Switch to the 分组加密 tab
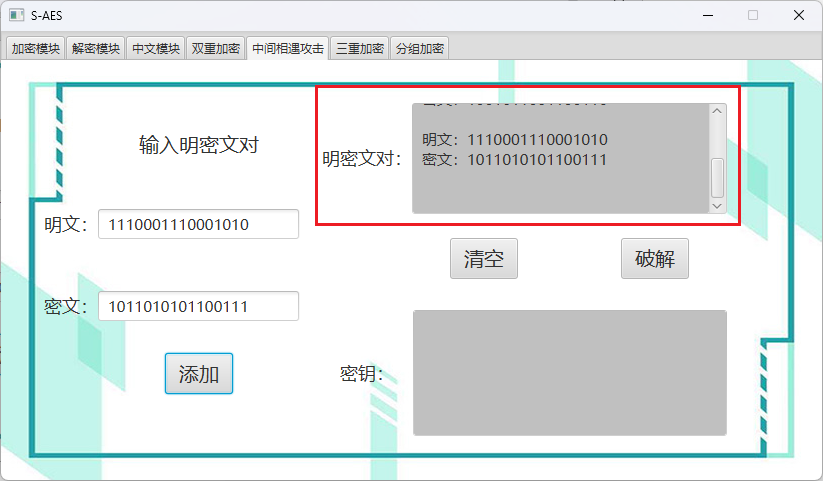Screen dimensions: 823x481 [420, 49]
